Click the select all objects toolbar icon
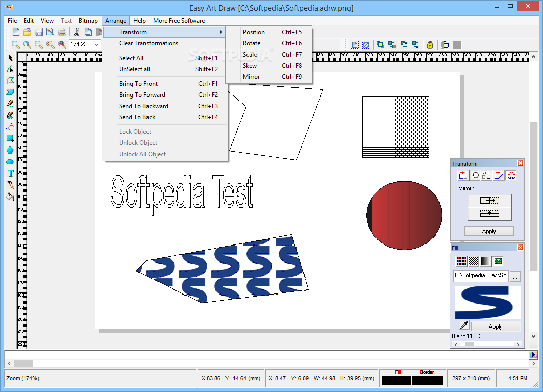 pyautogui.click(x=354, y=45)
